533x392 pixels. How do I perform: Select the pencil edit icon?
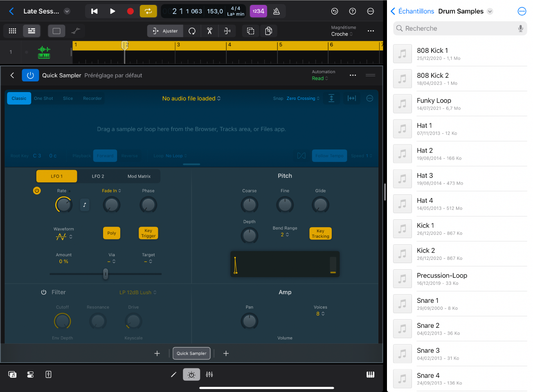pos(173,374)
